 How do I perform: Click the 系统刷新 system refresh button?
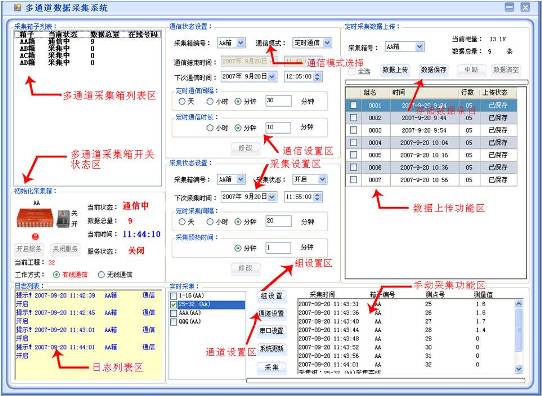click(x=272, y=349)
